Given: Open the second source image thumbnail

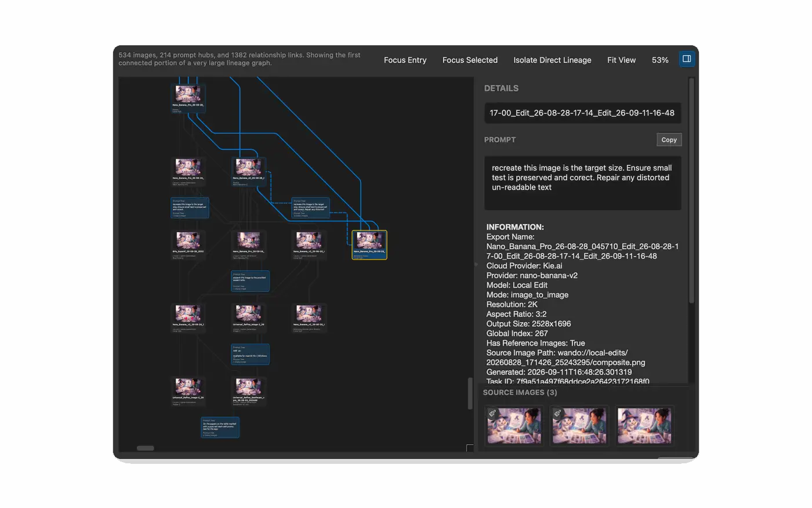Looking at the screenshot, I should click(x=579, y=426).
